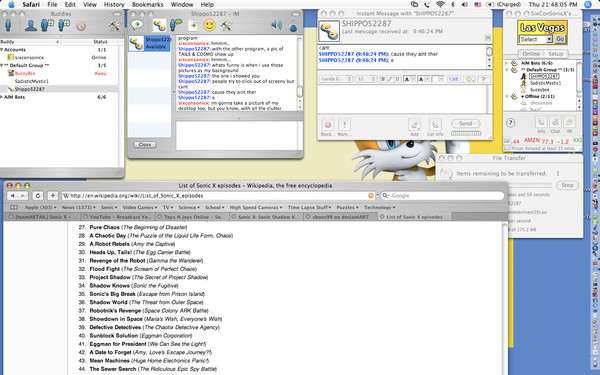Click help question mark in SixConSonicX window
This screenshot has width=600, height=375.
click(x=510, y=123)
